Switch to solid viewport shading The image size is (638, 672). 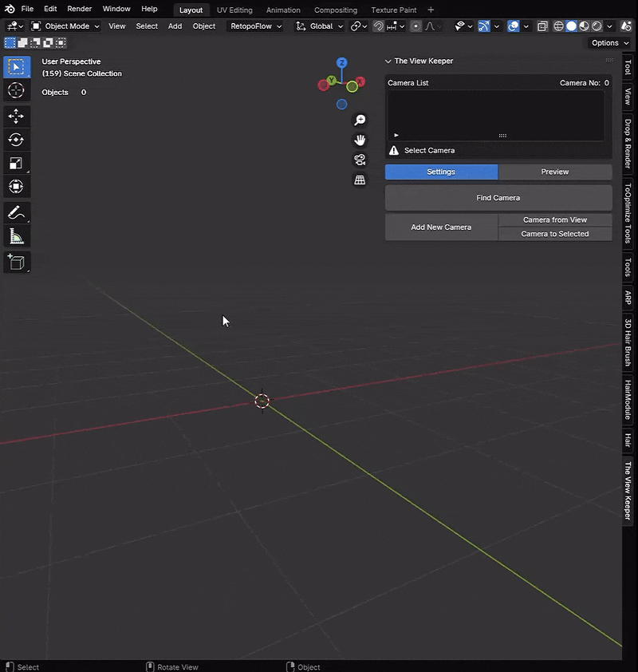[x=571, y=26]
